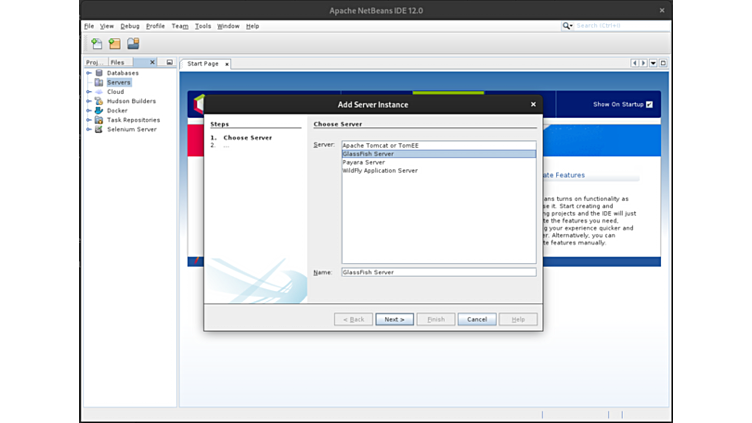Switch to the Proj... tab
The image size is (752, 423).
94,62
